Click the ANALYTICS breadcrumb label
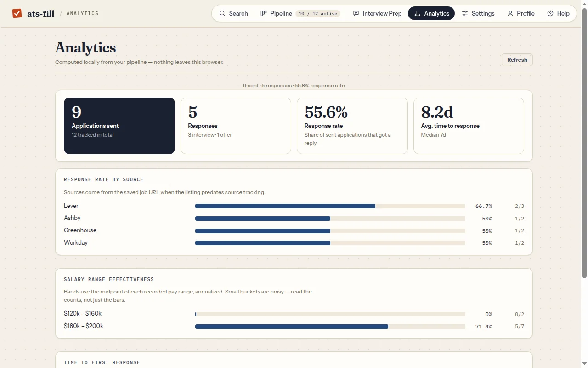 click(83, 13)
